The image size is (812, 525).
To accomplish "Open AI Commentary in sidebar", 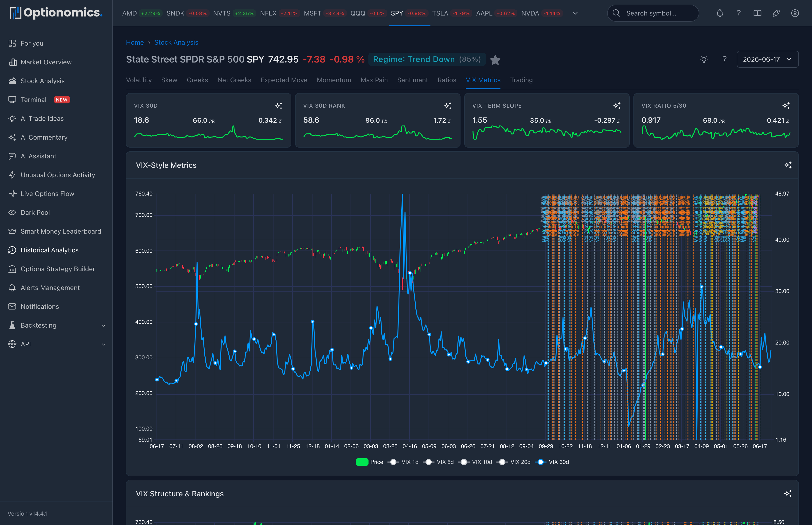I will point(56,137).
